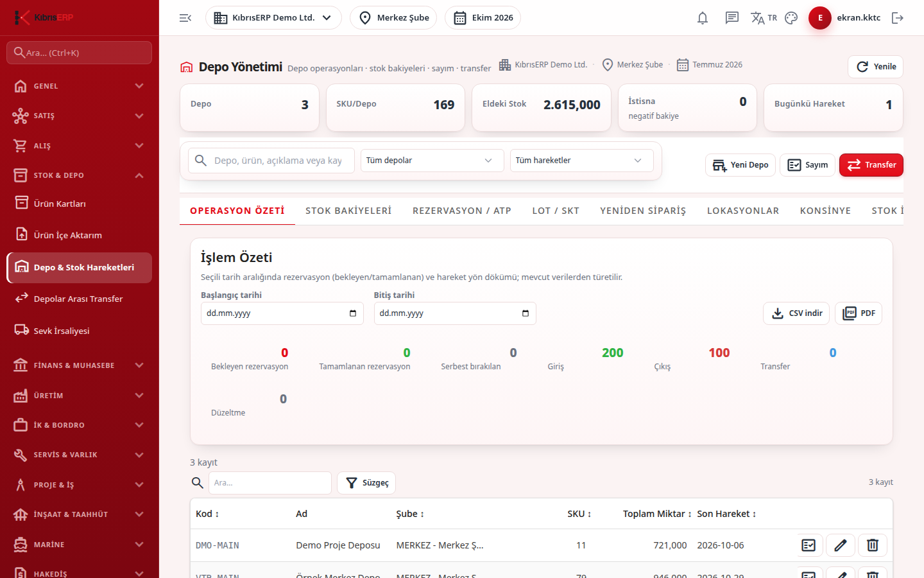Click the Yenile refresh button
This screenshot has height=578, width=924.
[x=876, y=67]
